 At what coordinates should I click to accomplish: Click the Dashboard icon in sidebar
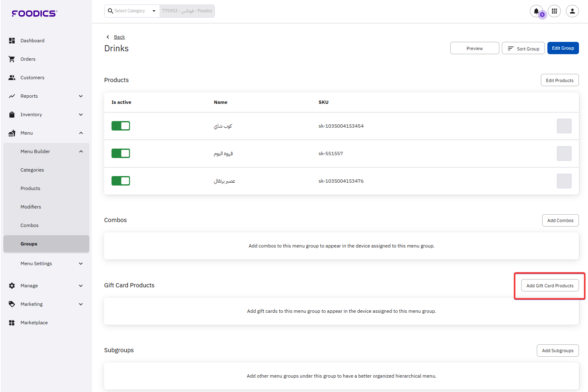click(x=12, y=41)
